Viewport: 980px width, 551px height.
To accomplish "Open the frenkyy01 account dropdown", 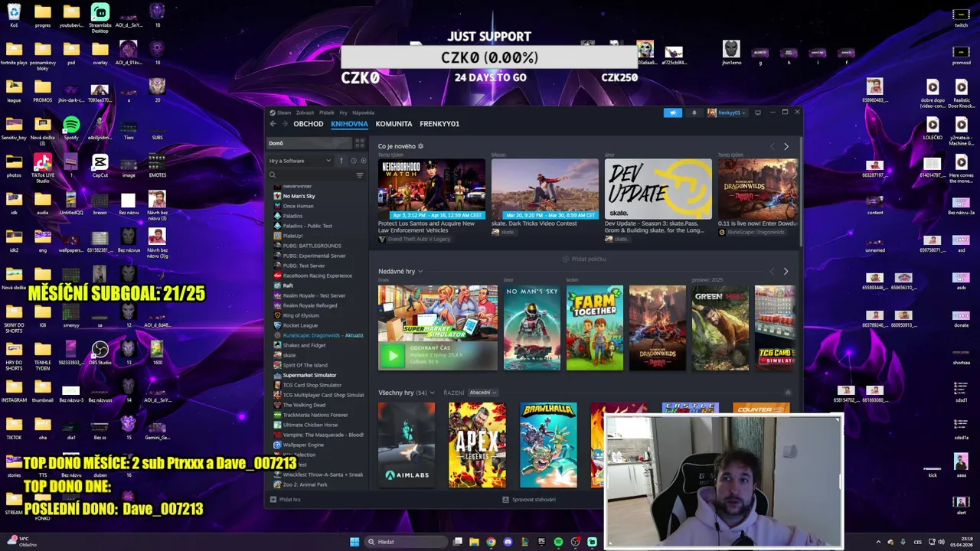I will click(x=727, y=112).
